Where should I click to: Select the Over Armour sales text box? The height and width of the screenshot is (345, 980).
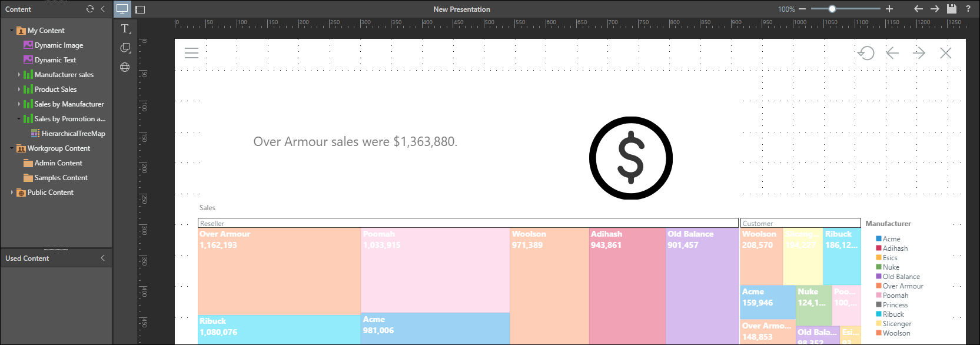pyautogui.click(x=355, y=142)
